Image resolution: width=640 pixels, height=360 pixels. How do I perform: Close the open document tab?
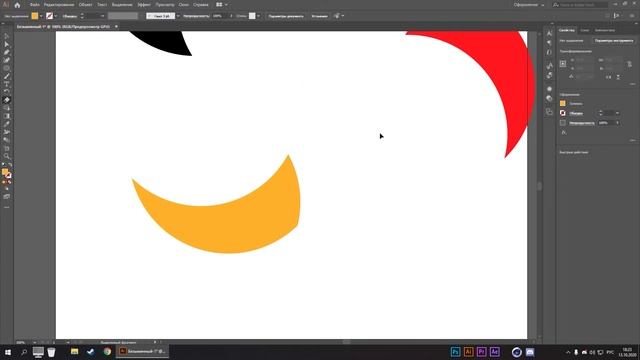(x=116, y=27)
